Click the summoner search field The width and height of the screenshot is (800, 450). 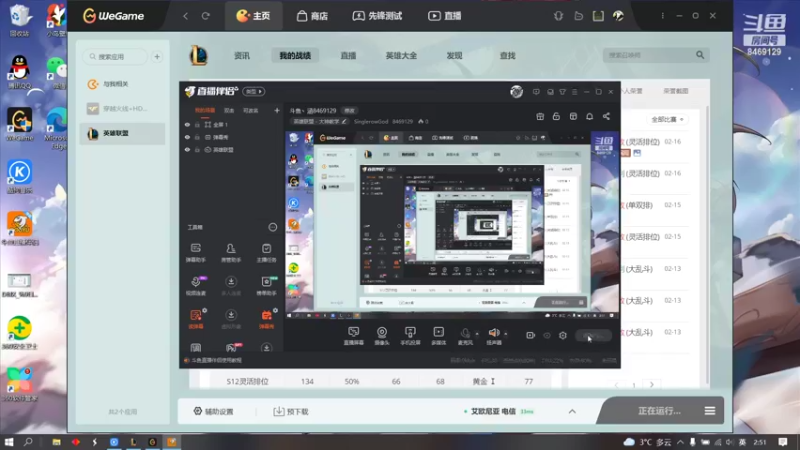[648, 55]
